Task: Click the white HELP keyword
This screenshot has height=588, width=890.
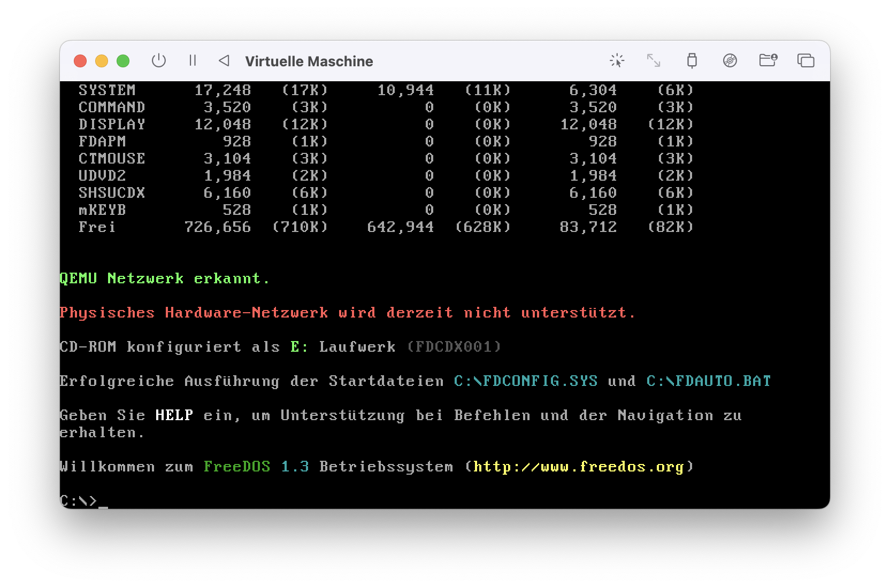Action: click(174, 415)
